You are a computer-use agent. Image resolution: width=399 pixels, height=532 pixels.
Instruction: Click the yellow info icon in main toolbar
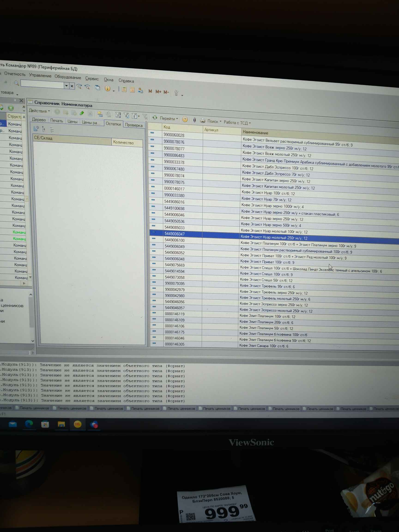coord(108,89)
